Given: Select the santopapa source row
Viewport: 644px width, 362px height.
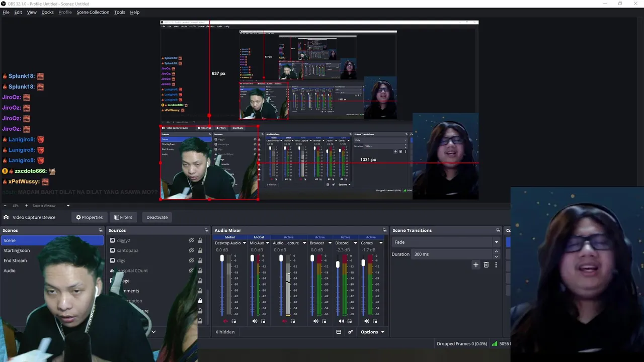Looking at the screenshot, I should tap(157, 250).
